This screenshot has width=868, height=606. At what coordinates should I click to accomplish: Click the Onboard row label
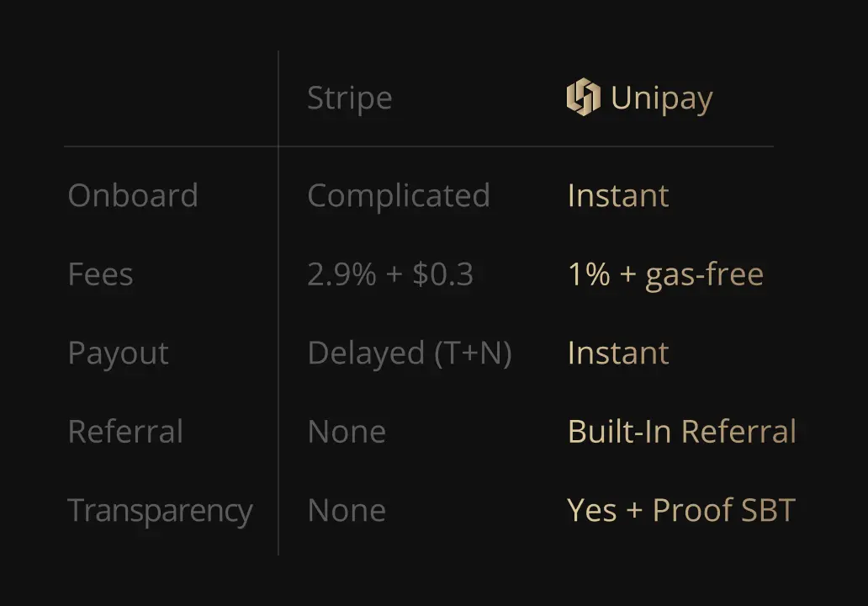coord(133,196)
